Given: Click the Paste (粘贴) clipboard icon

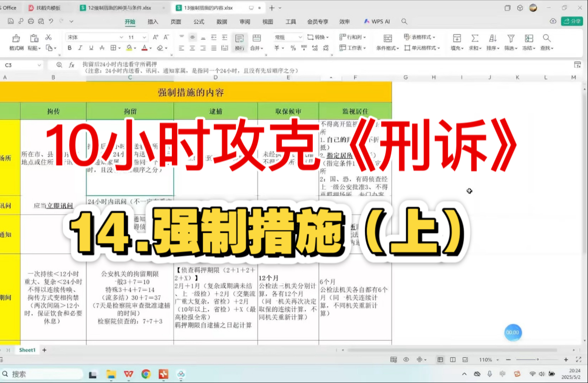Looking at the screenshot, I should click(34, 38).
